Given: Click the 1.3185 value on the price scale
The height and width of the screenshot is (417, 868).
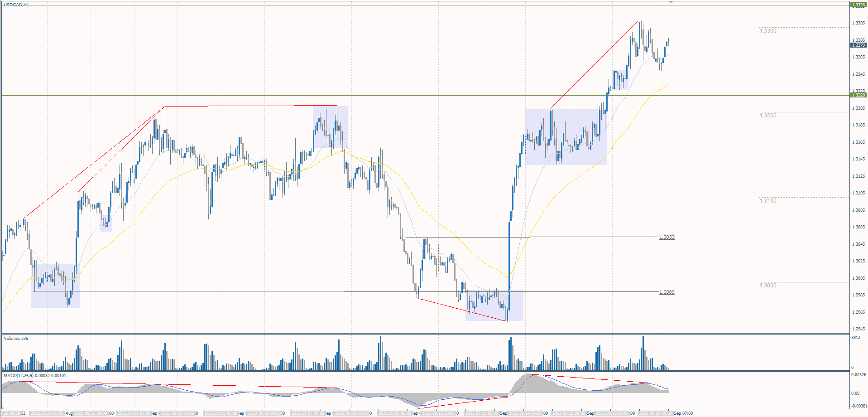Looking at the screenshot, I should point(858,125).
